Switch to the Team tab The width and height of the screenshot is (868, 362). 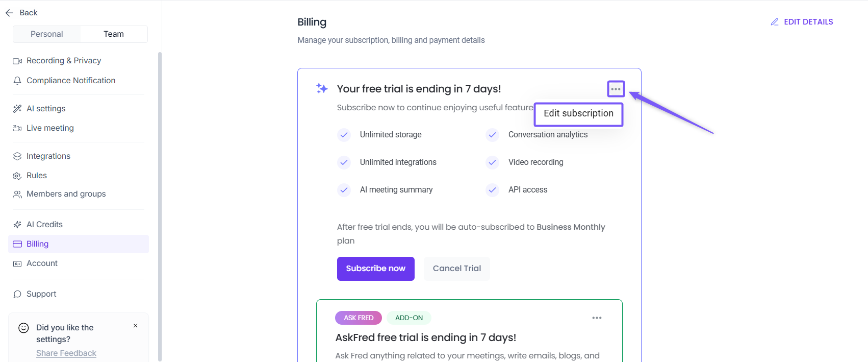click(114, 34)
